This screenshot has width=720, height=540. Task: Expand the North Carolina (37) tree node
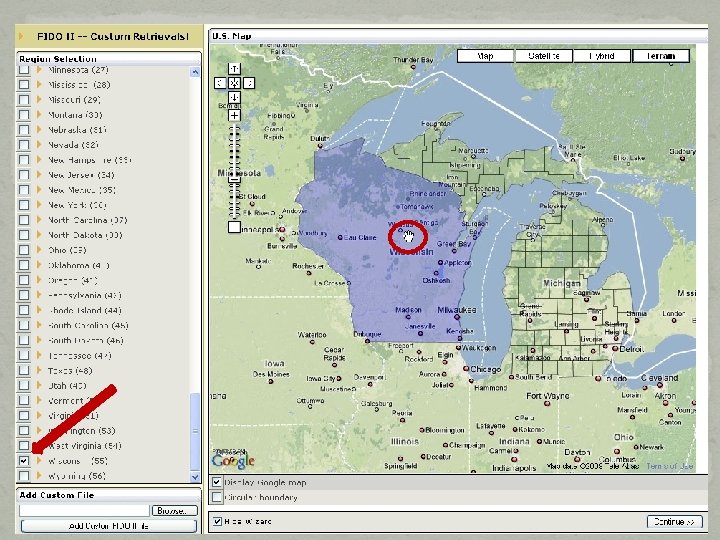pos(39,220)
